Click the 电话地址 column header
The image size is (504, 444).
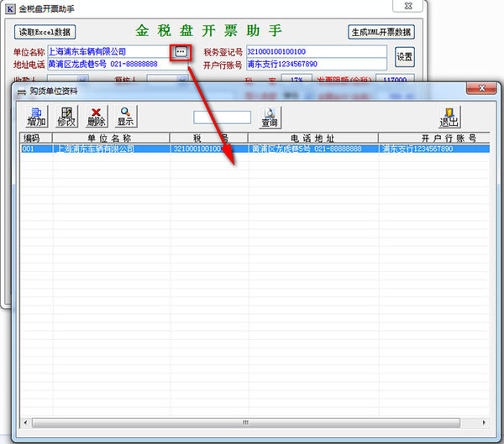tap(312, 138)
